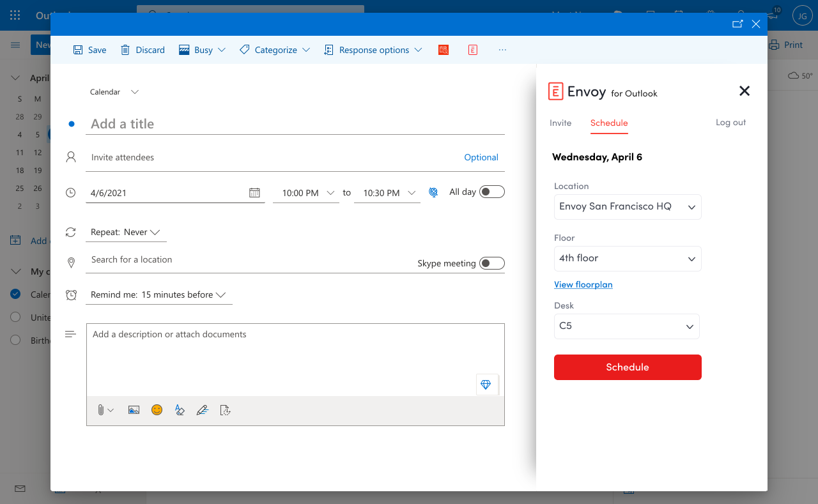Open the app launcher grid in Outlook
The width and height of the screenshot is (818, 504).
coord(15,15)
